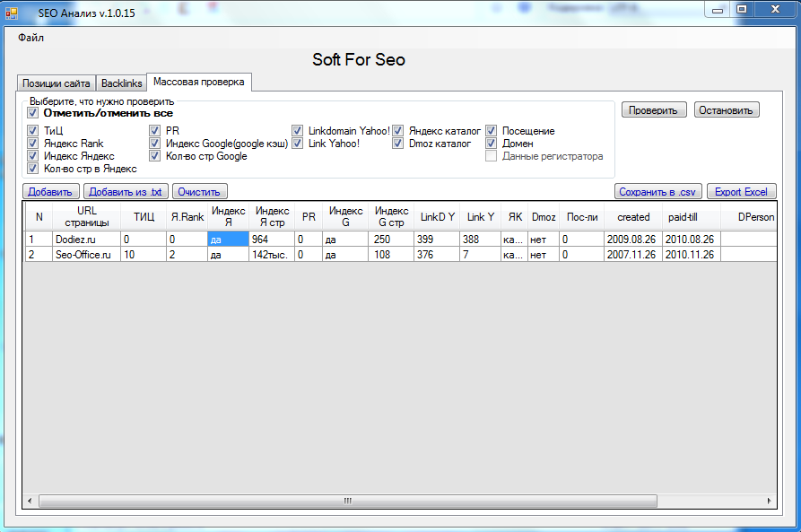The image size is (801, 532).
Task: Toggle Отметить/отменить все checkbox
Action: coord(32,113)
